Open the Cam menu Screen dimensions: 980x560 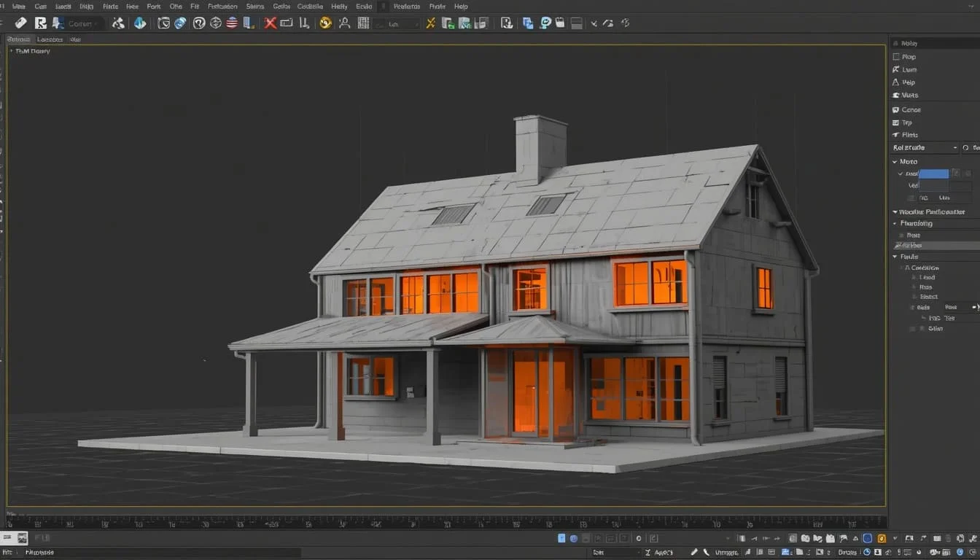coord(41,7)
